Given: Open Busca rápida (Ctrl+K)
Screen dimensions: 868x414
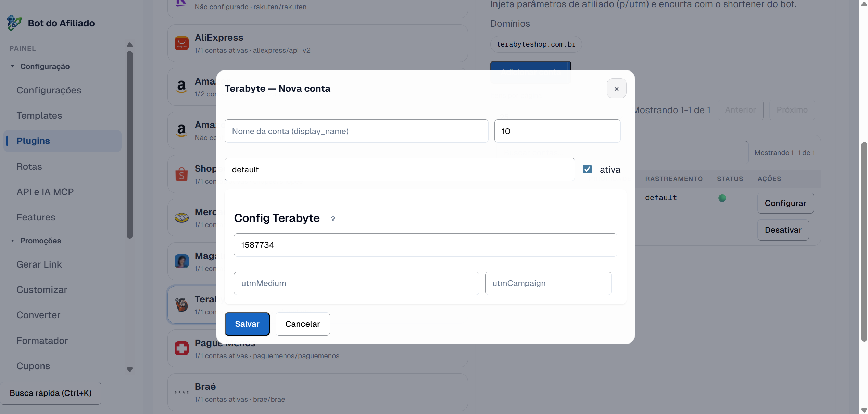Looking at the screenshot, I should click(51, 393).
